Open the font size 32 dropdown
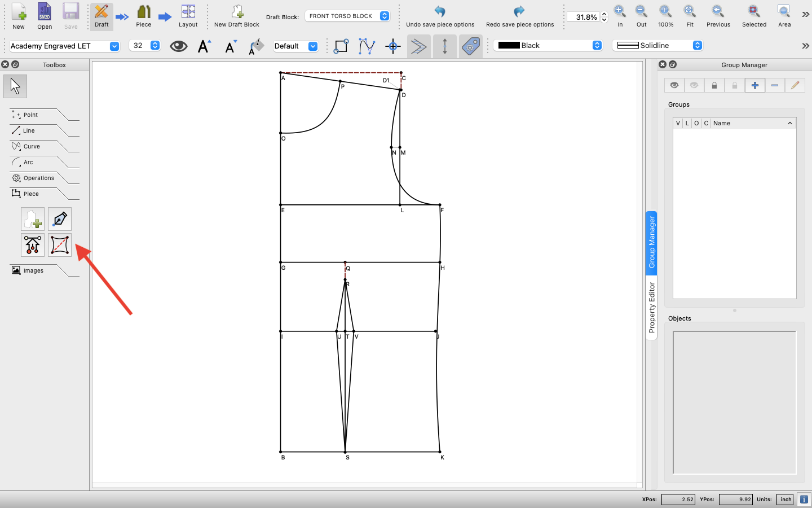 (145, 46)
